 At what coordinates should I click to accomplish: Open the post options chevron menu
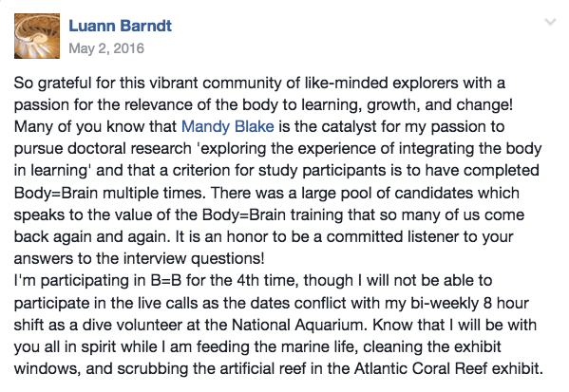click(551, 23)
